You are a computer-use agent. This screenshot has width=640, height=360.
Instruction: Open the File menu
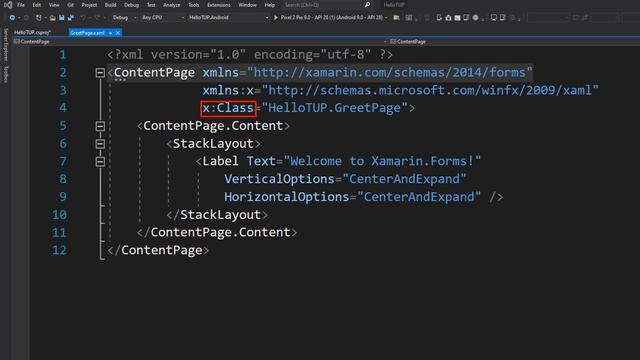pos(20,5)
